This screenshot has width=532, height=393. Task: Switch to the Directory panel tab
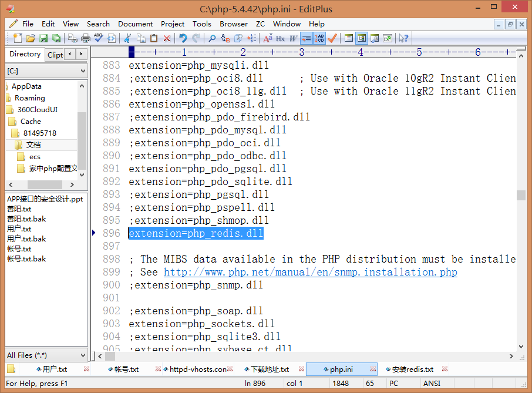point(25,54)
